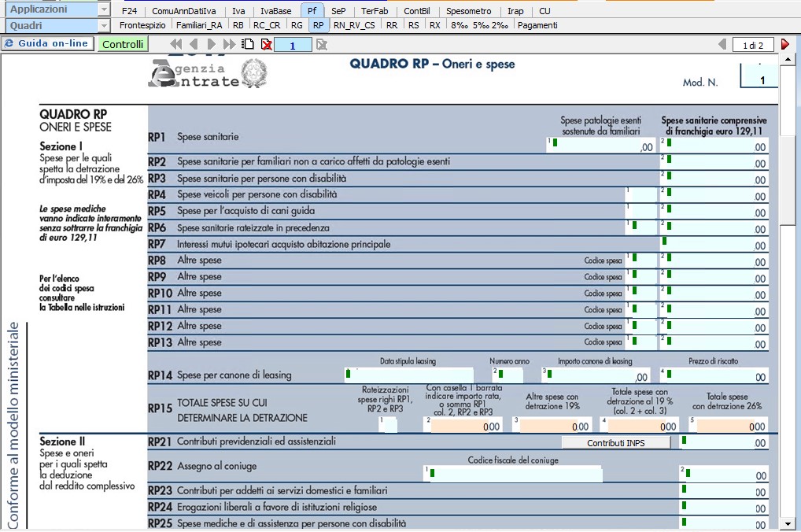Open the Guida on-line help
801x532 pixels.
[x=47, y=43]
